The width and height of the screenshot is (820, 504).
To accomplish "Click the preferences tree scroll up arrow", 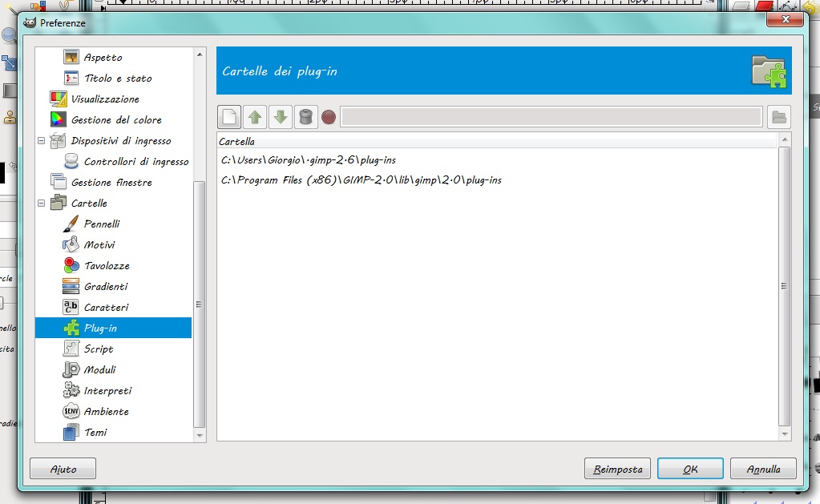I will [200, 54].
